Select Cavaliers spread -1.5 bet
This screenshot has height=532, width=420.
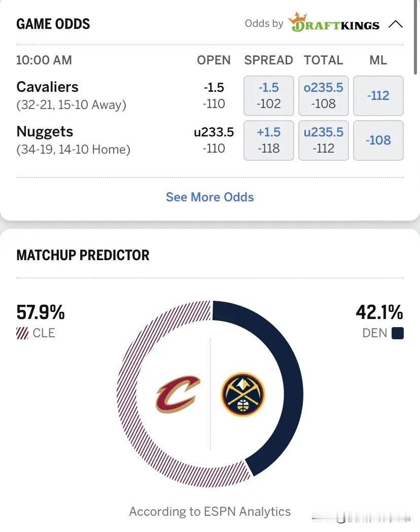point(269,96)
